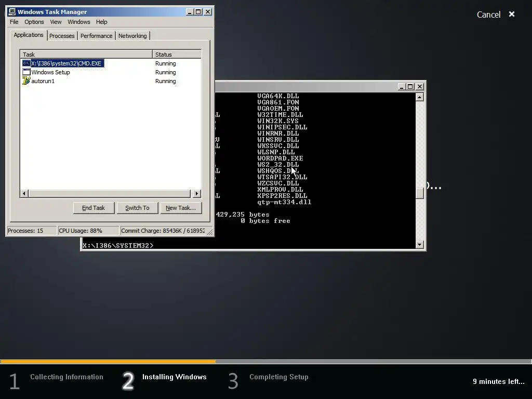This screenshot has height=399, width=532.
Task: Click the New Task... button
Action: click(x=180, y=208)
